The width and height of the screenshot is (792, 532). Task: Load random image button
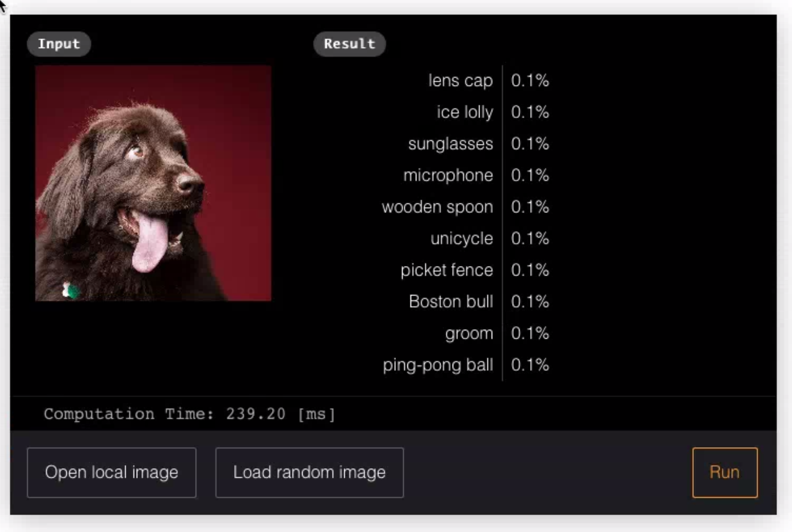coord(309,472)
